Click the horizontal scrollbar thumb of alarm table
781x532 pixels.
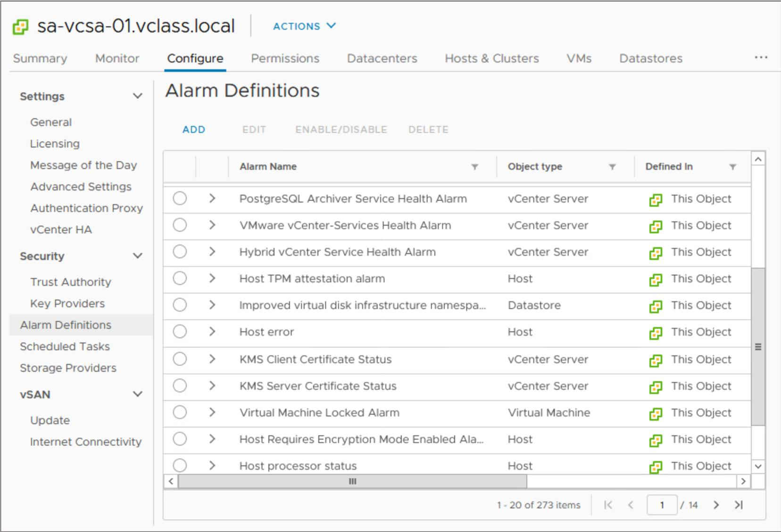(352, 481)
